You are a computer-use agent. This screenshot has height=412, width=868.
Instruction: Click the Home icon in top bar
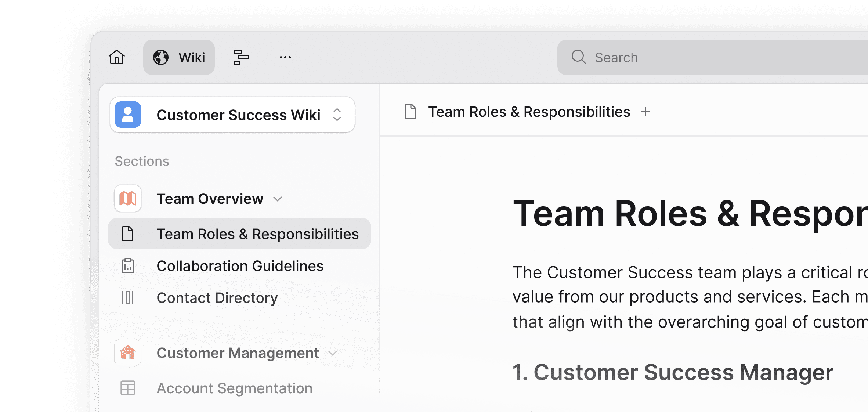[117, 57]
